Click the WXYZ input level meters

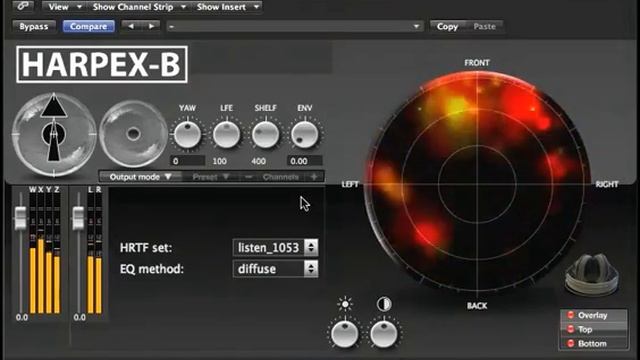[x=45, y=253]
